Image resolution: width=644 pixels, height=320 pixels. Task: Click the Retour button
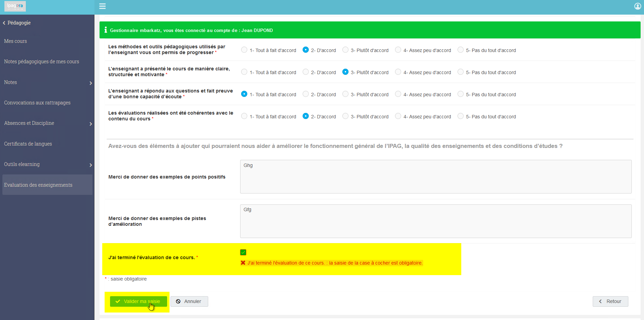coord(610,301)
